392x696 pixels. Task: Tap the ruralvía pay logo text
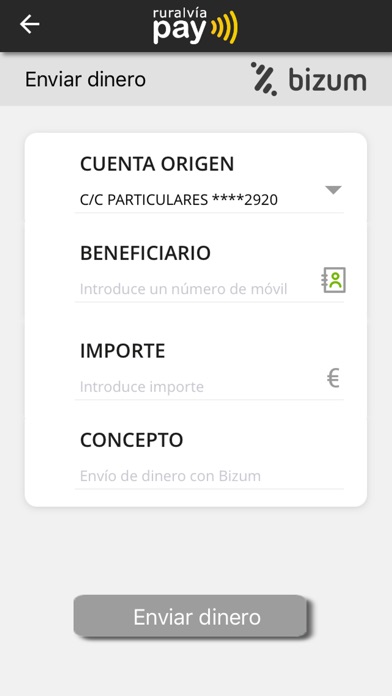point(180,26)
